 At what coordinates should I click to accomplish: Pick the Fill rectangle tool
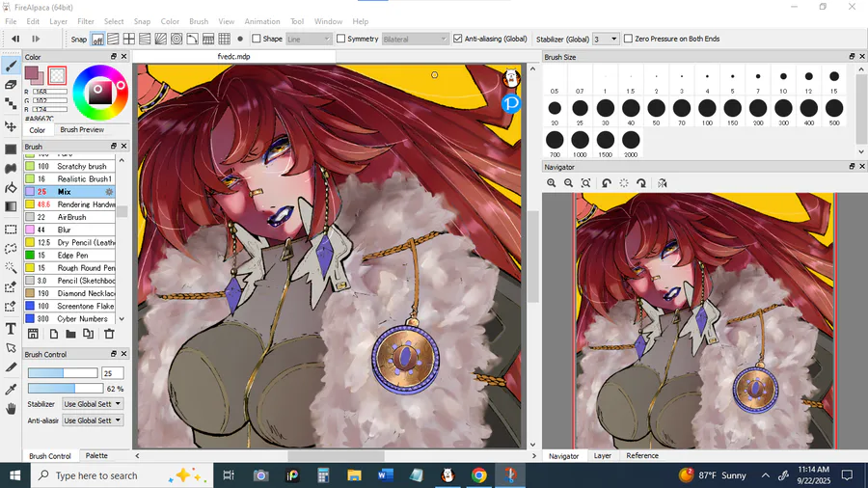[11, 149]
